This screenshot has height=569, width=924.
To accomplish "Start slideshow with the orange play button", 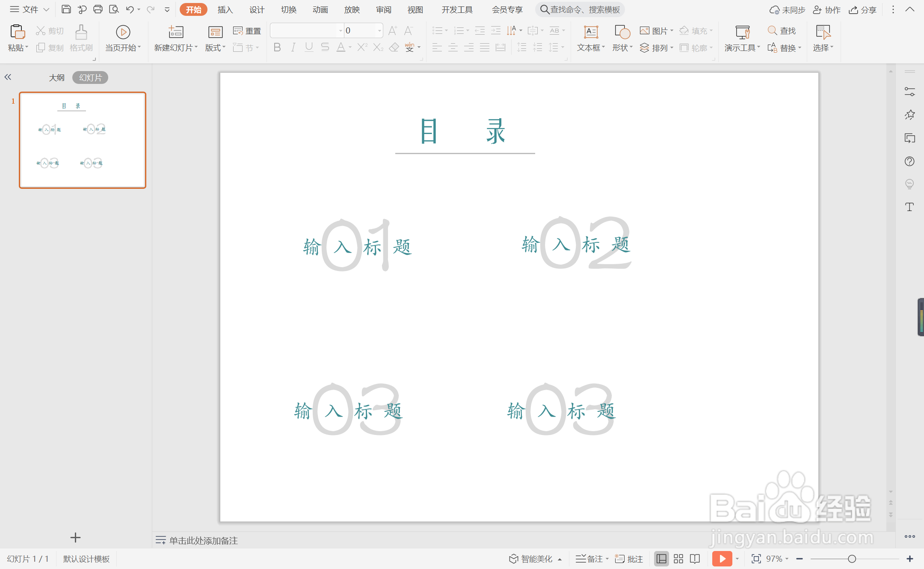I will 722,559.
